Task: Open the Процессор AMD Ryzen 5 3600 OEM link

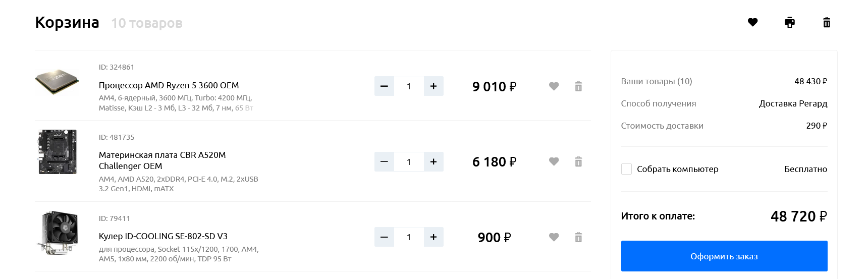Action: click(169, 85)
